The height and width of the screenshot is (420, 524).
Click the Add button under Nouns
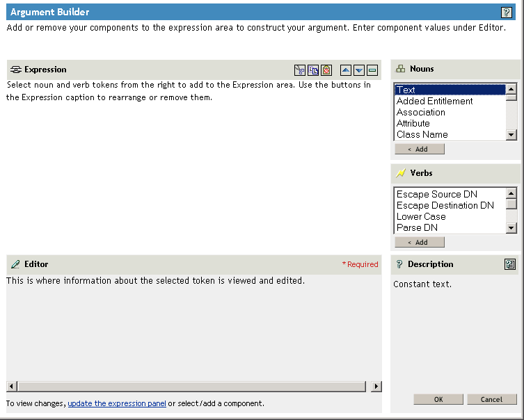(420, 149)
